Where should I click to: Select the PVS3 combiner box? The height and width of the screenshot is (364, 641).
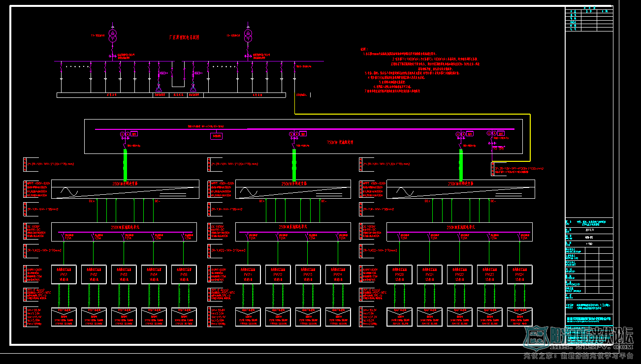124,274
